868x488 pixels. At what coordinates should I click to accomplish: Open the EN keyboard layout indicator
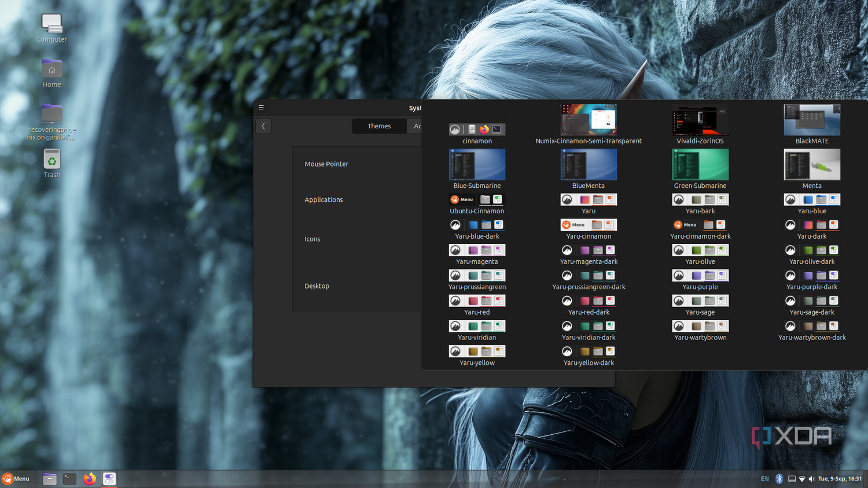click(765, 479)
